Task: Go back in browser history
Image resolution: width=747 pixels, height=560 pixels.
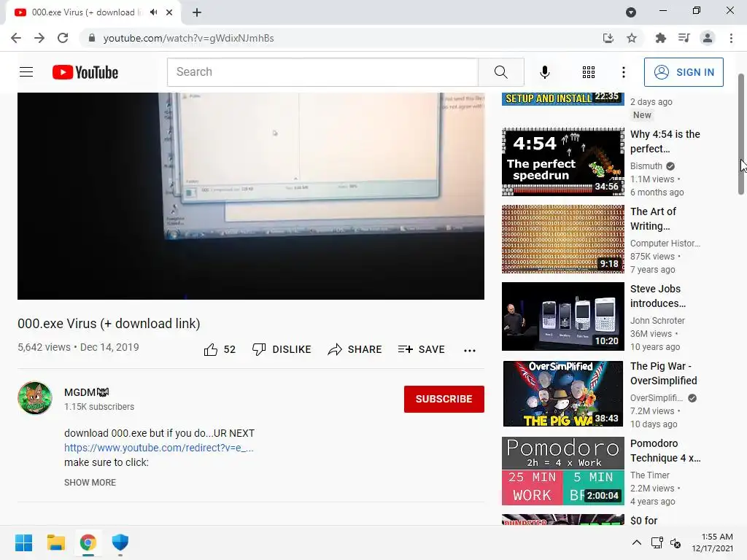Action: tap(16, 38)
